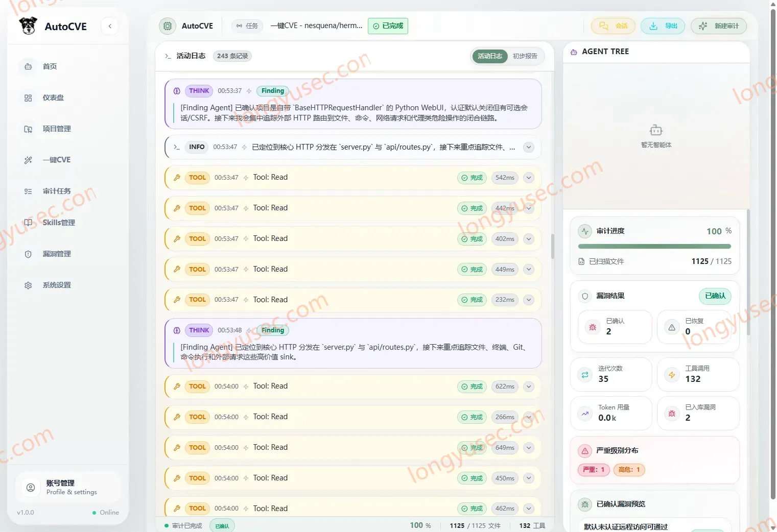Expand Tool: Read entry with 266ms
The width and height of the screenshot is (777, 532).
[529, 417]
